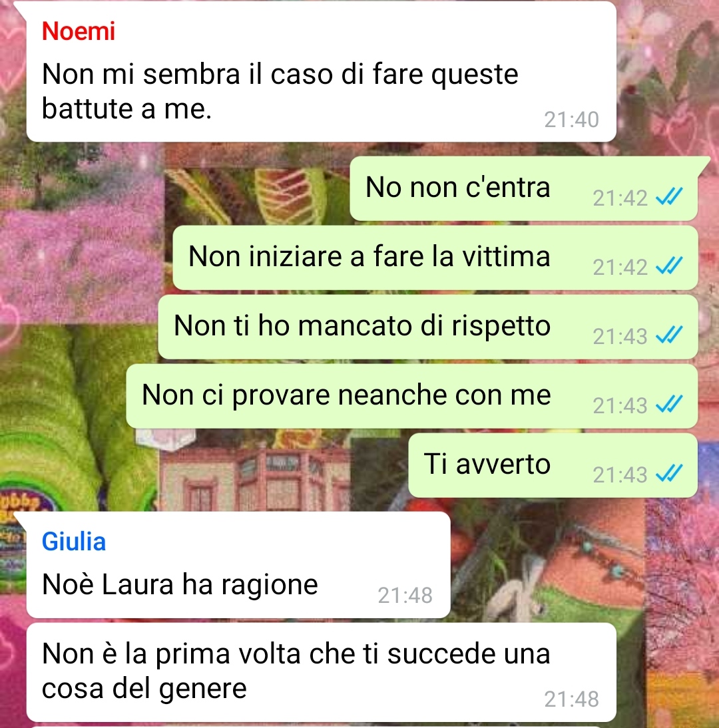The height and width of the screenshot is (728, 719).
Task: Select Giulia's "Noè Laura ha ragione" message
Action: pyautogui.click(x=238, y=564)
